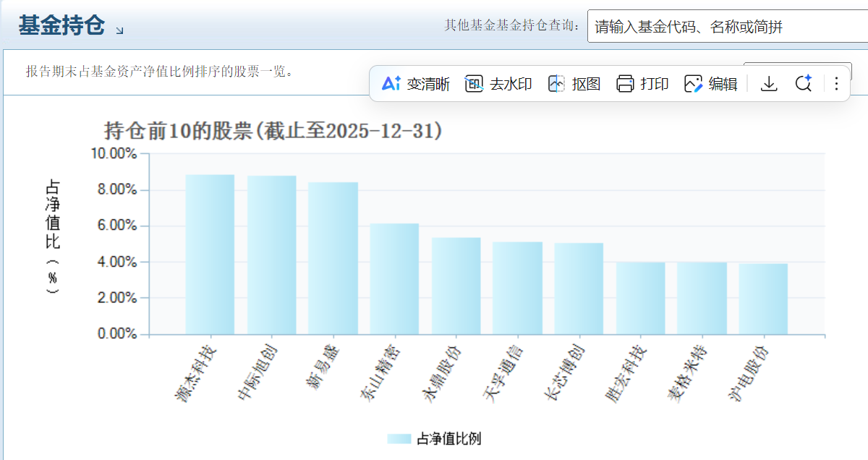Click the 0.00% y-axis value
Image resolution: width=868 pixels, height=460 pixels.
click(117, 334)
